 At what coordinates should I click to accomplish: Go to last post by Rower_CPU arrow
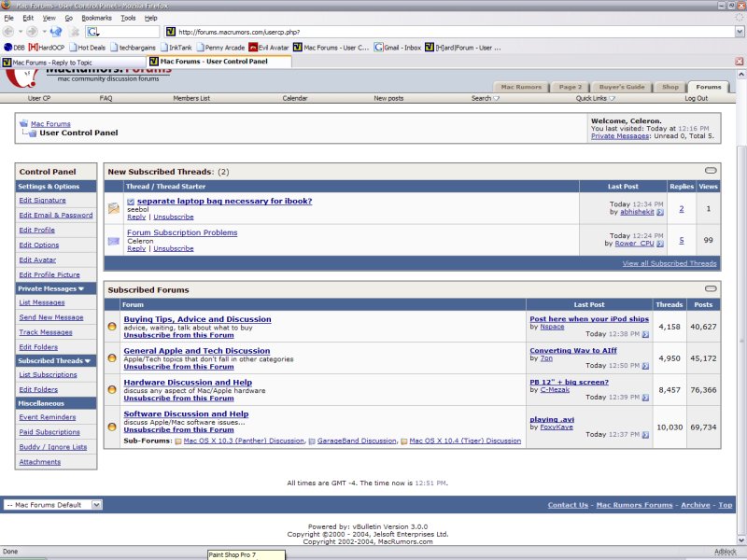tap(660, 244)
